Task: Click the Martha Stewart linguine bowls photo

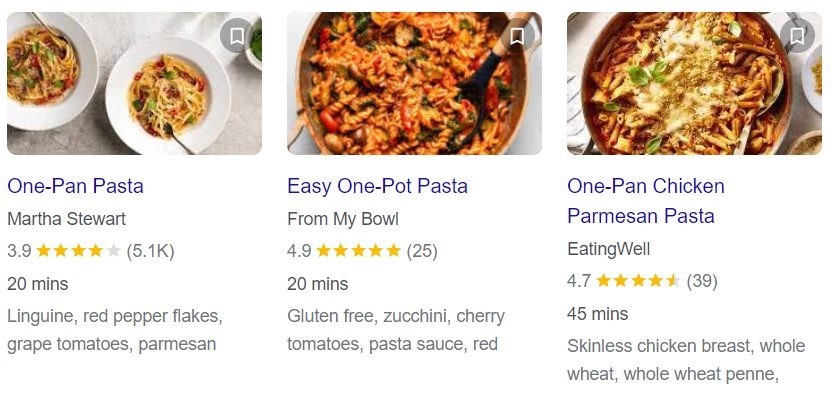Action: [134, 83]
